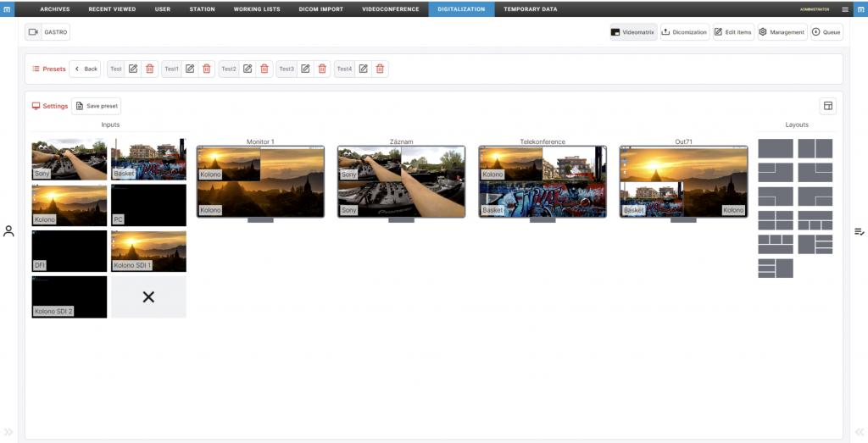Click the layout panel icon above Layouts
The width and height of the screenshot is (868, 443).
point(828,106)
